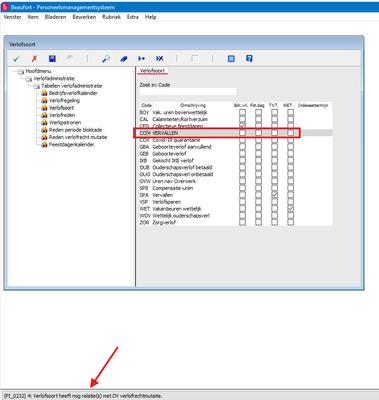The height and width of the screenshot is (400, 379).
Task: Toggle Bdr.vrl. checkbox for VSP Verlofsparen row
Action: (242, 202)
